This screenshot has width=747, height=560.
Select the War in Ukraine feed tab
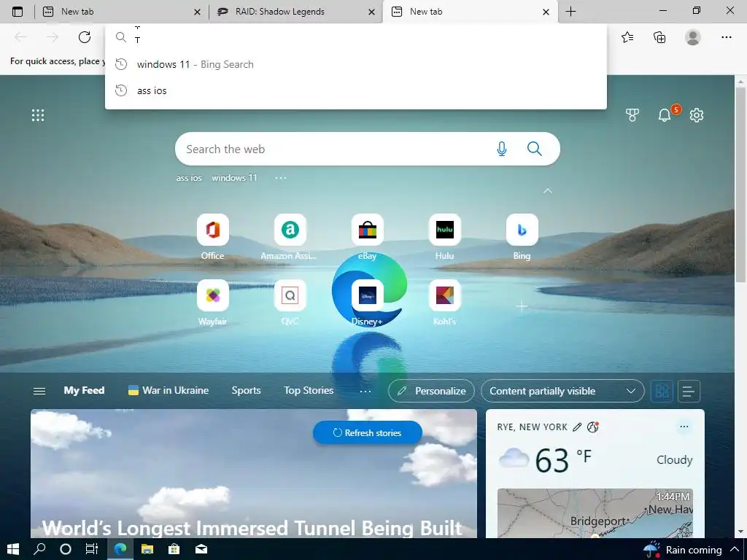169,391
